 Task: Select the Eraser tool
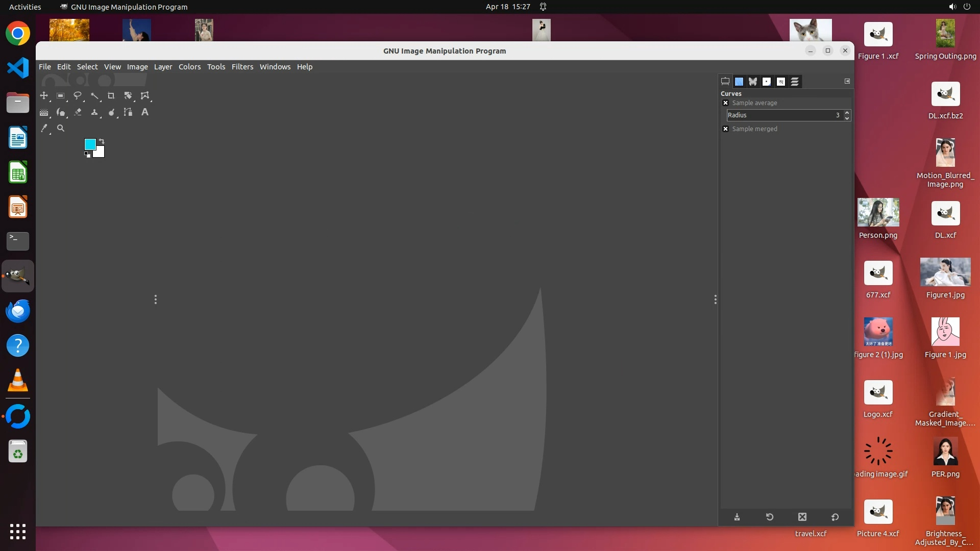click(78, 112)
